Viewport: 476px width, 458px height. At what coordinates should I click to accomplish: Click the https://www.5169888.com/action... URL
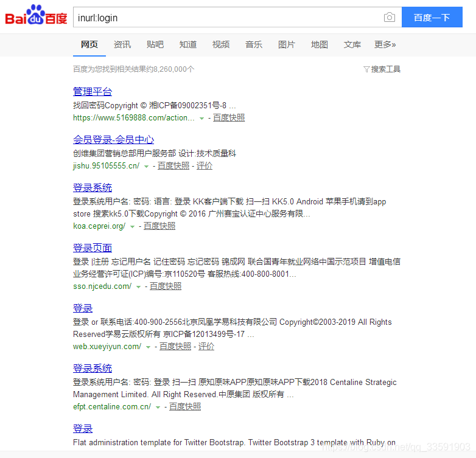(134, 117)
